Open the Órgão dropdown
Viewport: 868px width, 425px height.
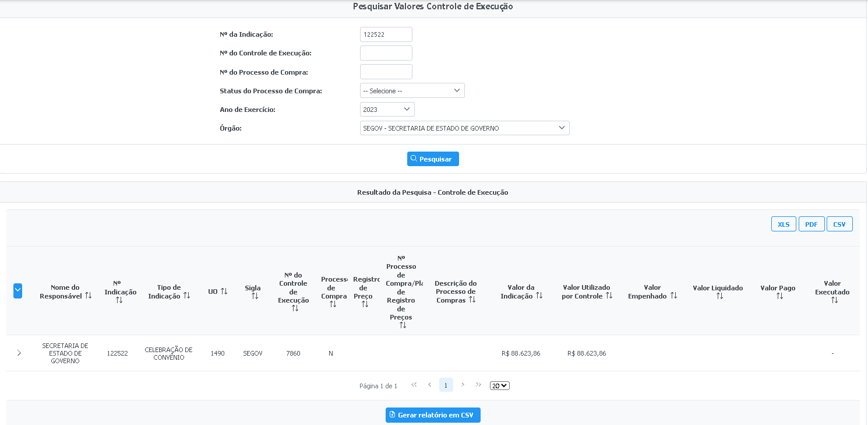pyautogui.click(x=464, y=128)
